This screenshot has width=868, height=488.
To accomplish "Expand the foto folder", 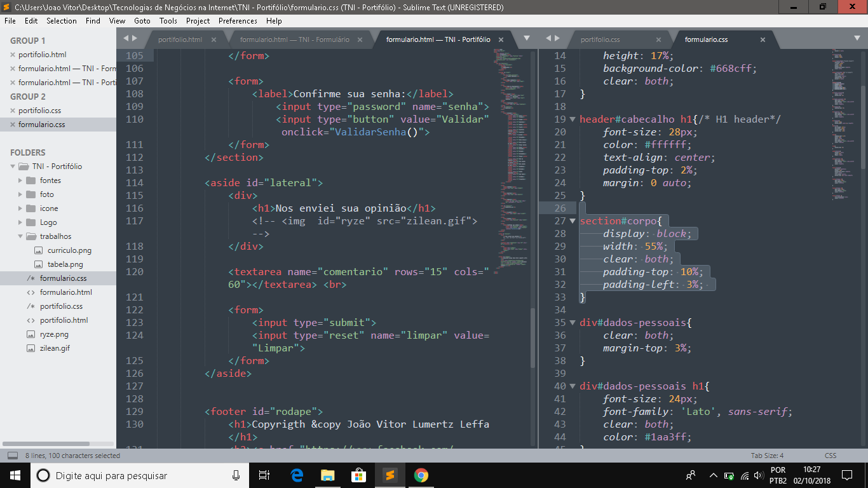I will pyautogui.click(x=20, y=194).
